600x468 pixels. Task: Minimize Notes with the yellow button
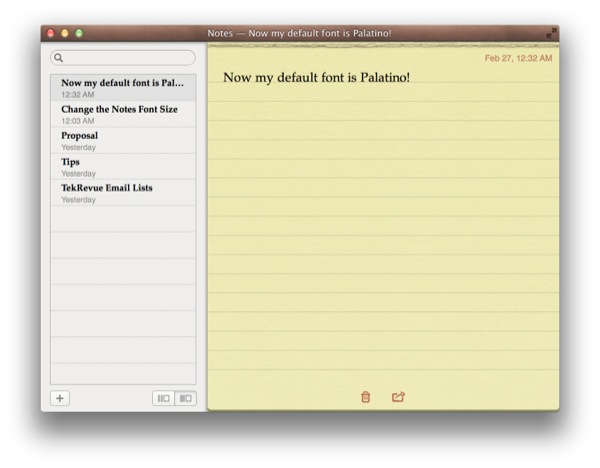point(65,33)
